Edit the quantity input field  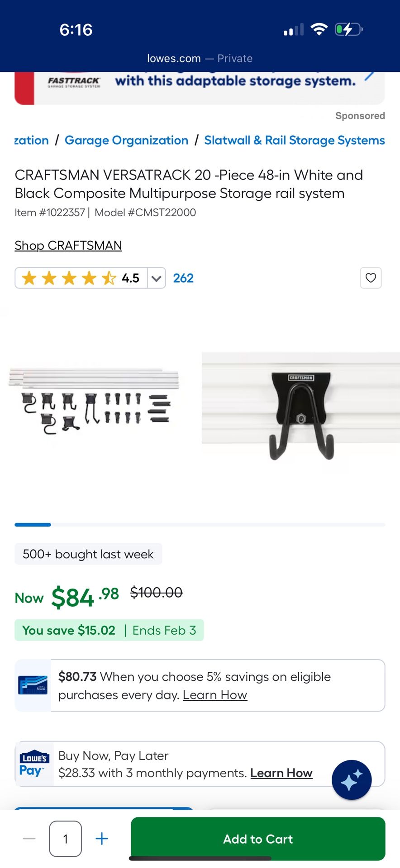66,839
